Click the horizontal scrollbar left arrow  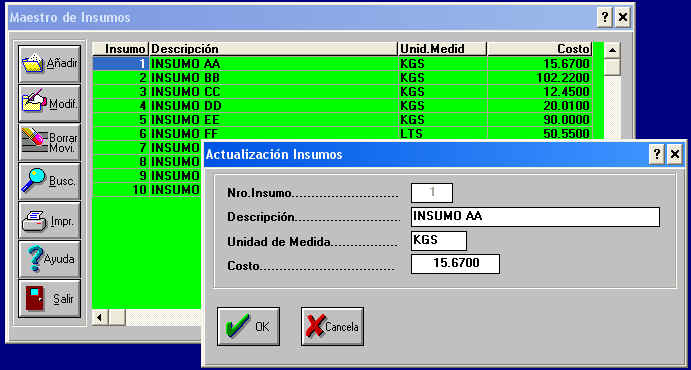(100, 317)
